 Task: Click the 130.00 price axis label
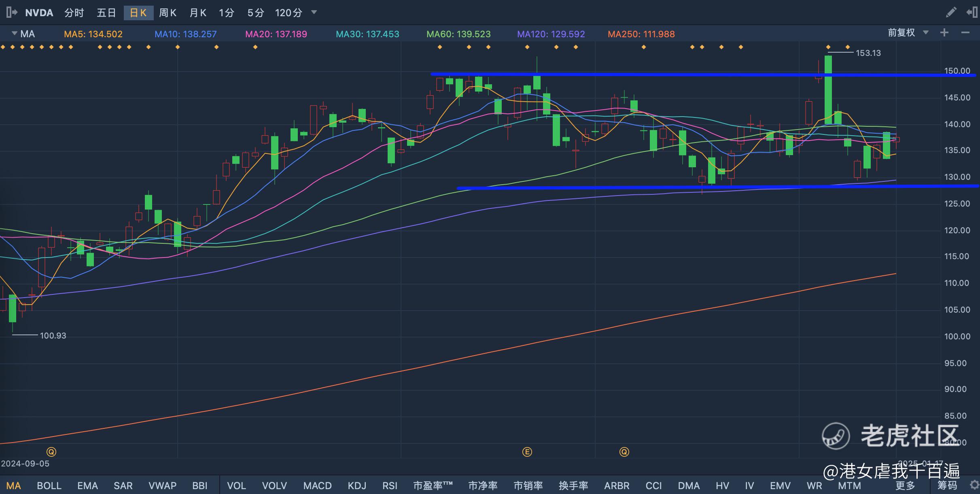coord(957,177)
